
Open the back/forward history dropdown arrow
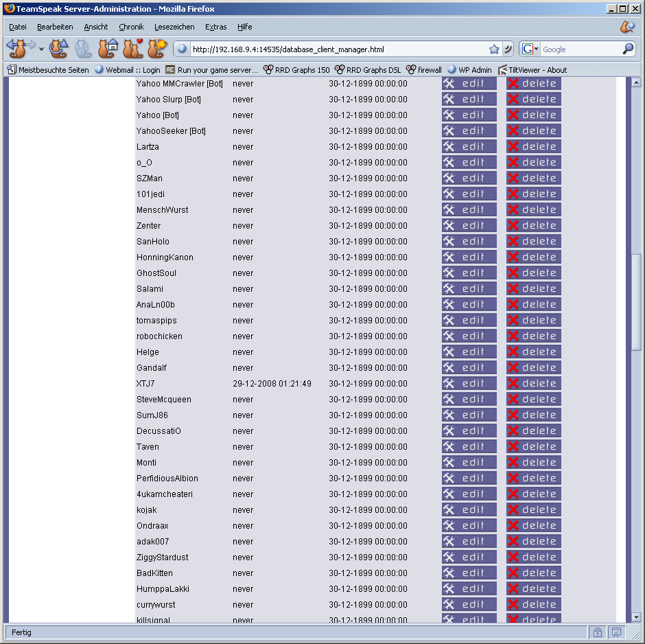coord(42,49)
